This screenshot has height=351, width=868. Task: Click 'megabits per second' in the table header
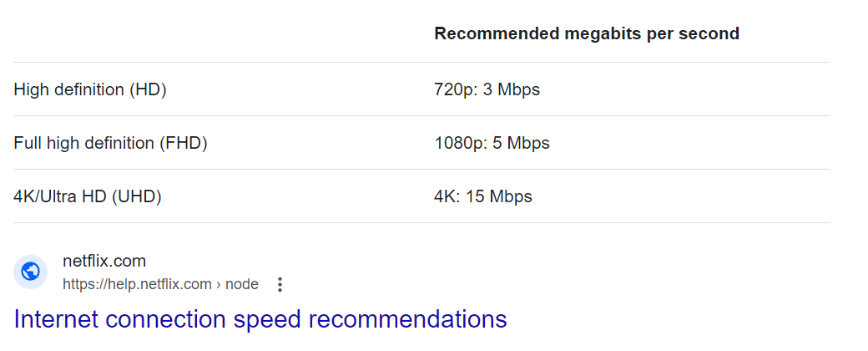[652, 33]
